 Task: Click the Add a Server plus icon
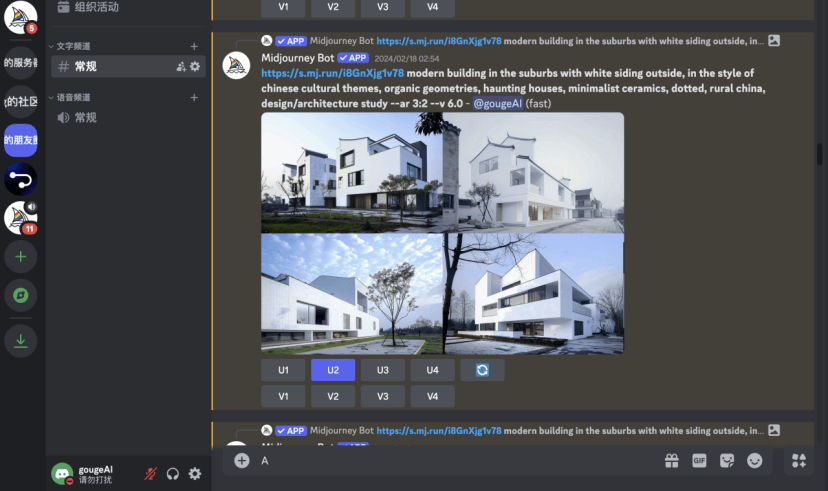click(20, 256)
